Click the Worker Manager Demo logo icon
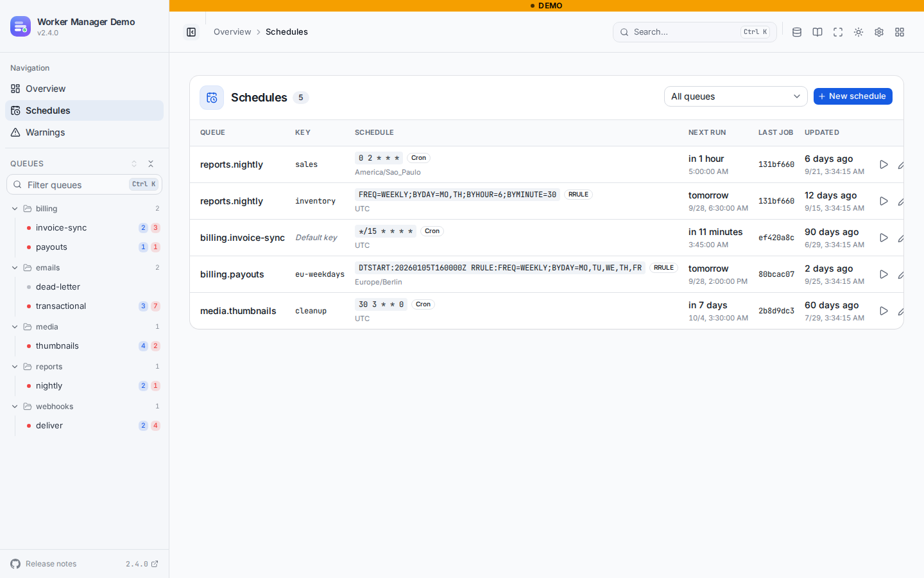The width and height of the screenshot is (924, 578). 21,26
